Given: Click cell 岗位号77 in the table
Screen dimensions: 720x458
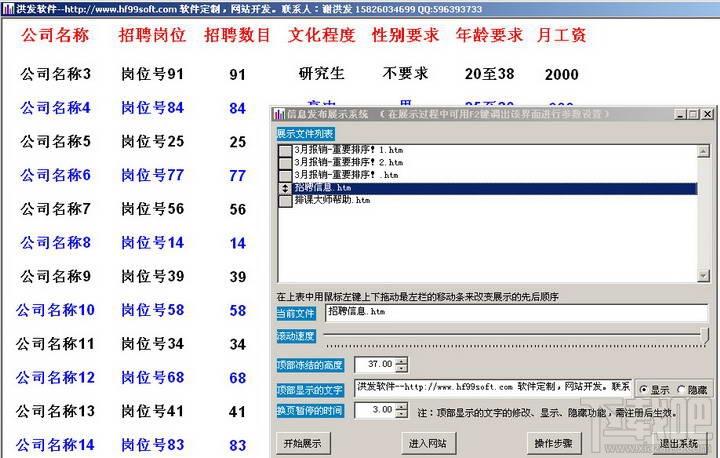Looking at the screenshot, I should [152, 175].
